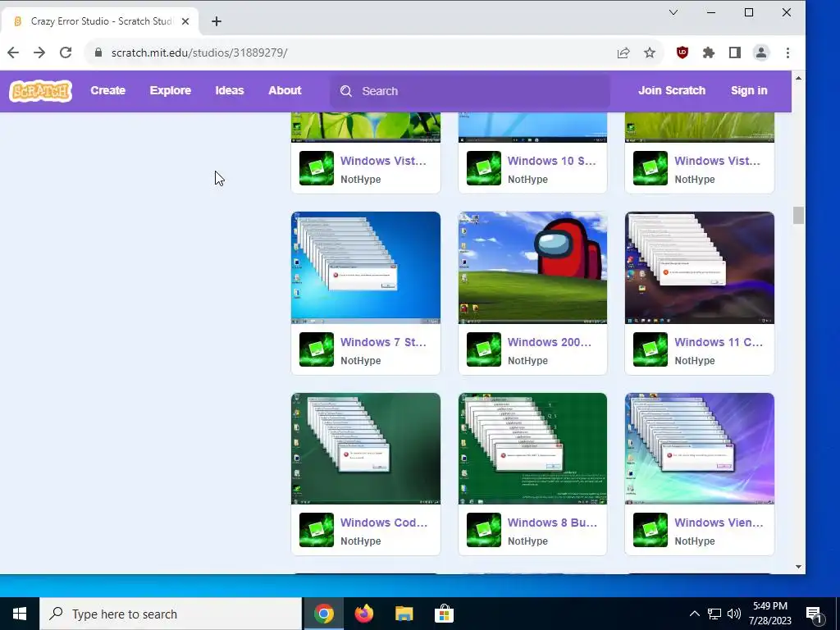Open the Windows 10 S... project title
The height and width of the screenshot is (630, 840).
551,161
